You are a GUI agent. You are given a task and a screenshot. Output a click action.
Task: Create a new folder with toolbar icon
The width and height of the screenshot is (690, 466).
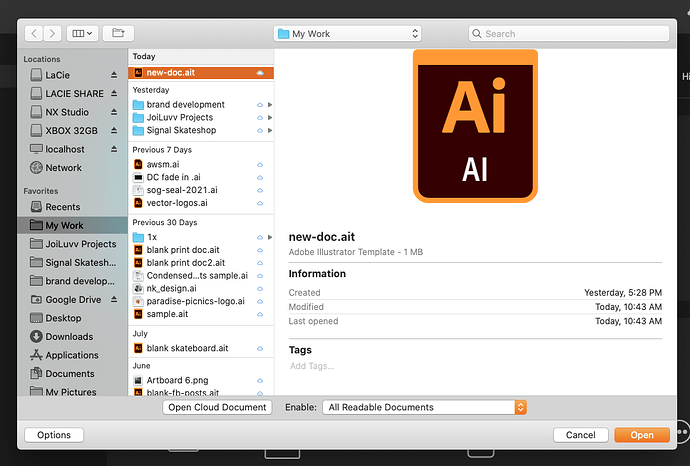pos(118,33)
